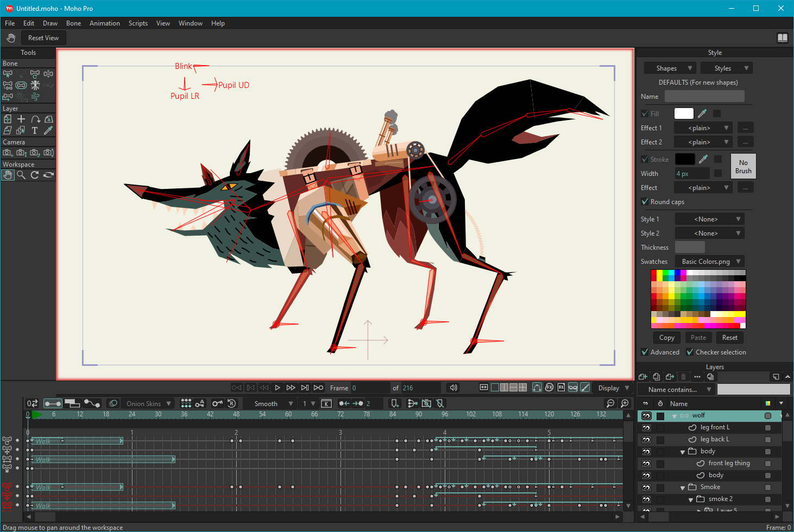794x532 pixels.
Task: Click the Duplicate Layer icon
Action: coord(657,377)
